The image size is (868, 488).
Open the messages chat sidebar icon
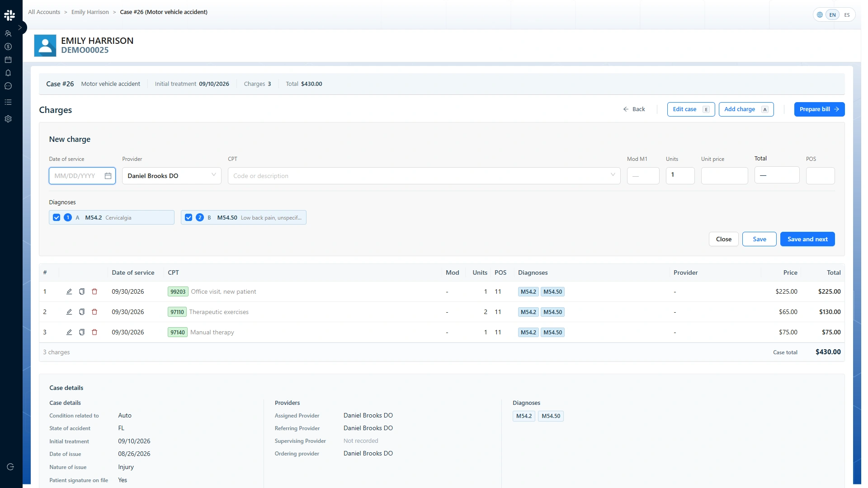tap(8, 86)
